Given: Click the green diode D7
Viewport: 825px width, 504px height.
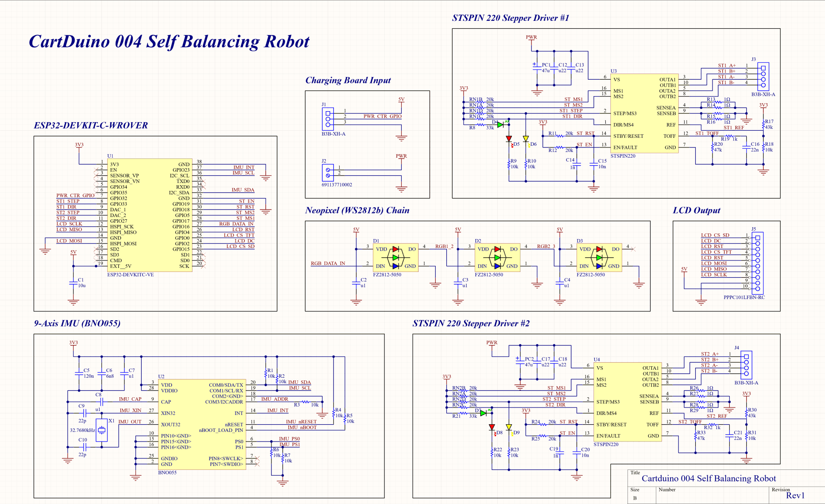Looking at the screenshot, I should (484, 413).
